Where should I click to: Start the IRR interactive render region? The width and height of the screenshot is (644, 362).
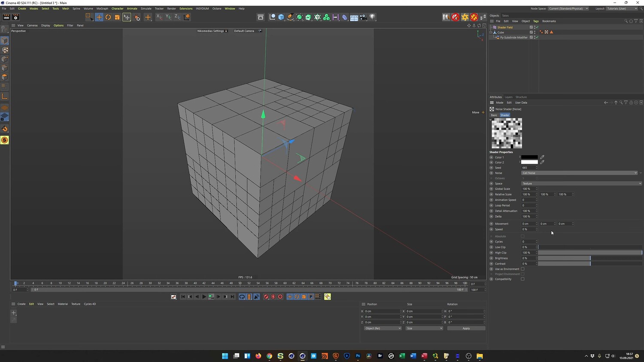click(6, 17)
